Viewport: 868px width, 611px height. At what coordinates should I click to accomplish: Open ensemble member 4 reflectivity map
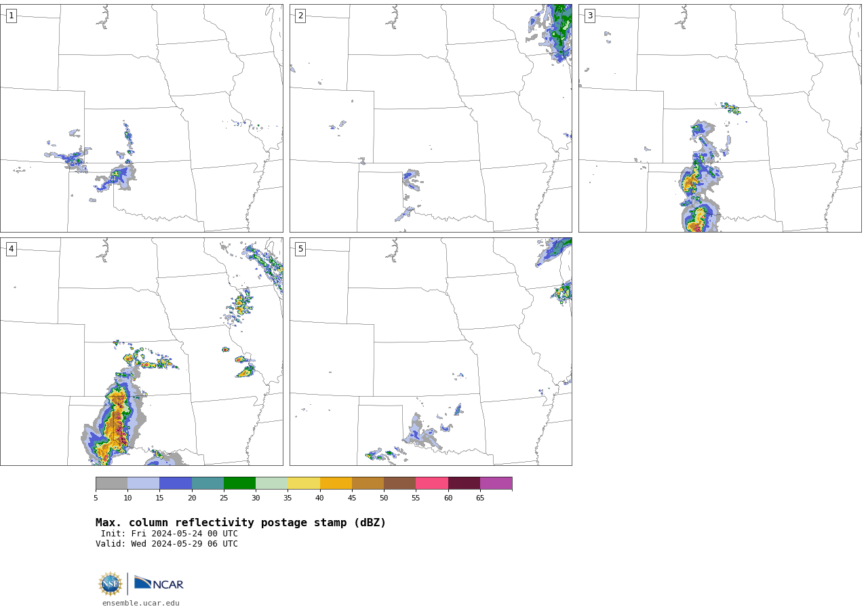[142, 351]
